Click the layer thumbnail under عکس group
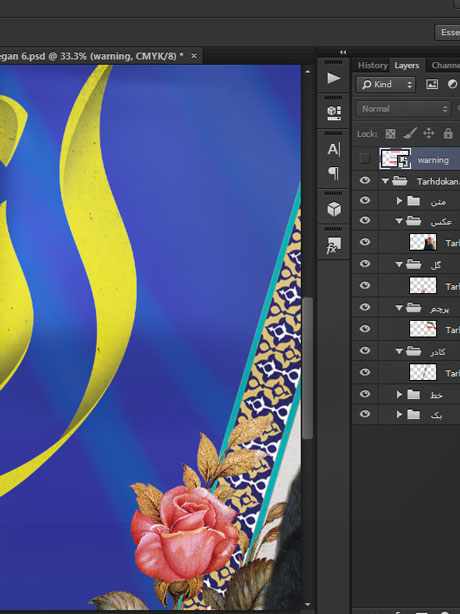 (x=423, y=242)
